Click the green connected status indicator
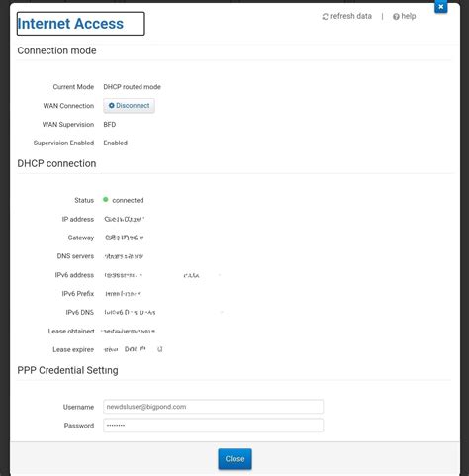 point(106,199)
